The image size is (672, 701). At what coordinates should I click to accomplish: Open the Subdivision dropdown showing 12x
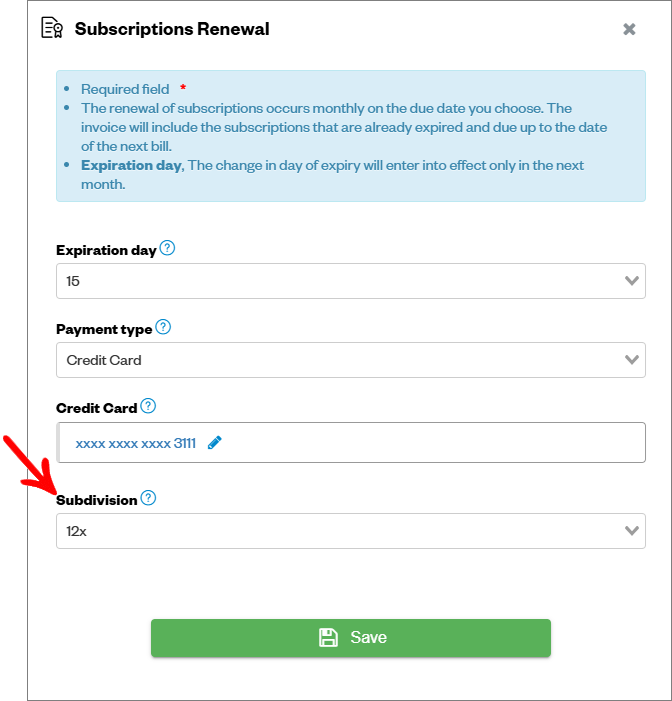pyautogui.click(x=351, y=531)
